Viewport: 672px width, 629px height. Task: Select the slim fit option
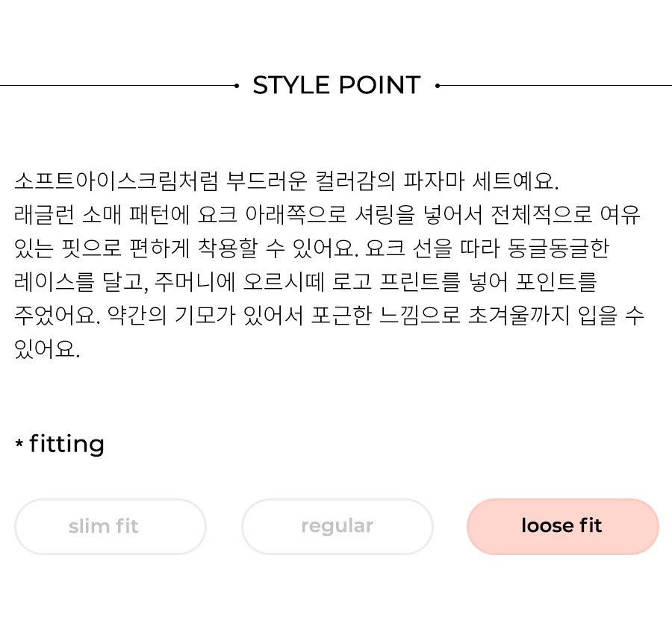pyautogui.click(x=111, y=526)
